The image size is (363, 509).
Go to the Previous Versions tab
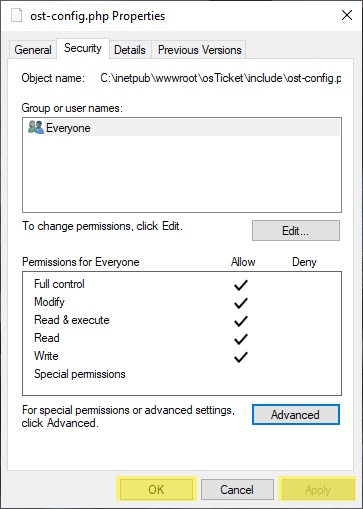pyautogui.click(x=199, y=50)
